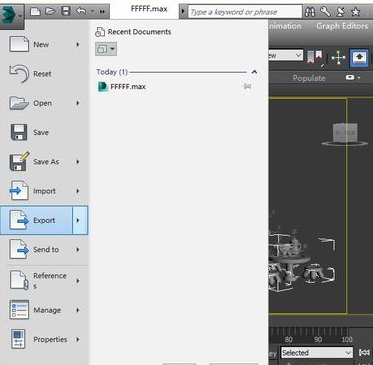
Task: Expand the Save As submenu arrow
Action: [78, 162]
